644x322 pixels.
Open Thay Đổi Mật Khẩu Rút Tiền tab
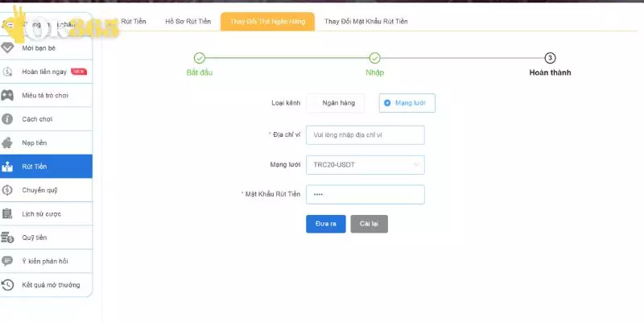(x=365, y=21)
